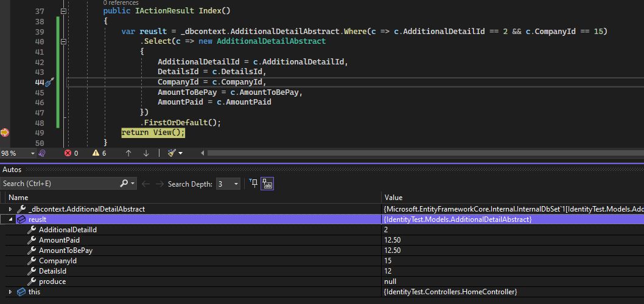Click the wrench icon next to AmountPaid
The image size is (644, 304).
tap(32, 240)
